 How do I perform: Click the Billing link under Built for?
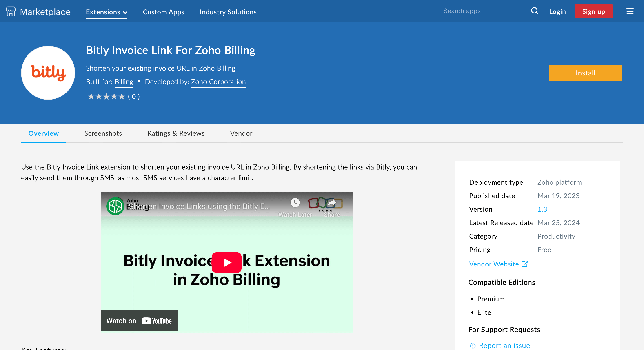pos(124,82)
